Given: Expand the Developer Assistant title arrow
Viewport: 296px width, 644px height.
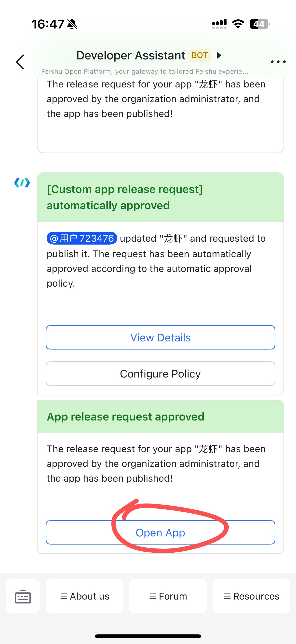Looking at the screenshot, I should [219, 55].
